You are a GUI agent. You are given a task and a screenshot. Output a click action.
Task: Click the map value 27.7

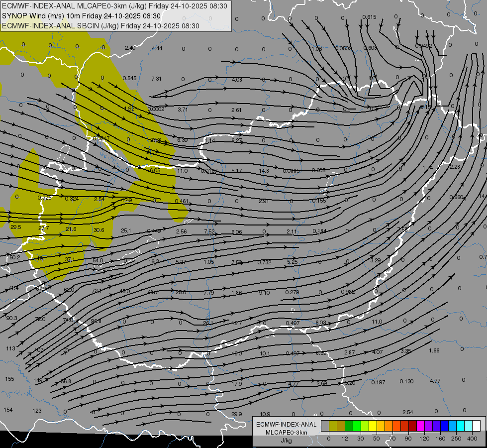point(44,228)
